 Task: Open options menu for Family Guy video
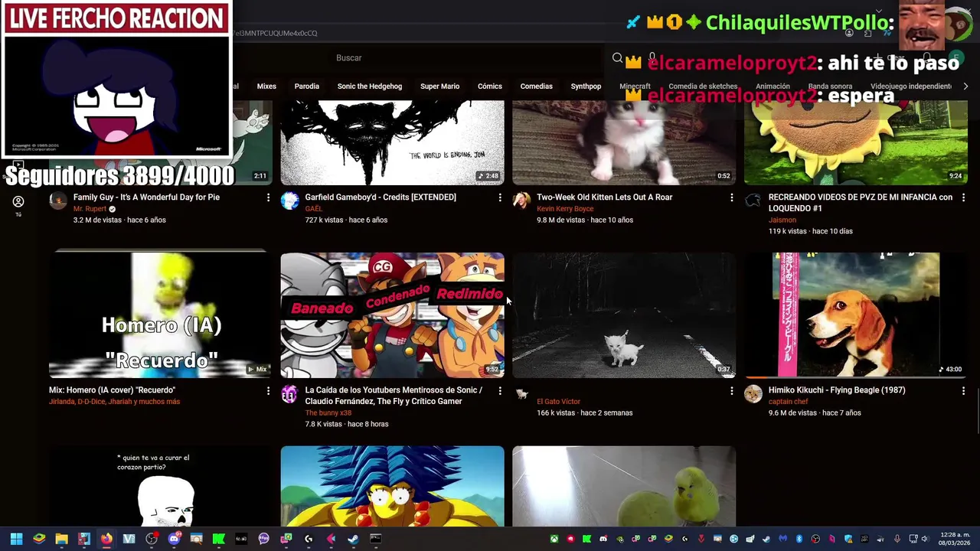268,197
